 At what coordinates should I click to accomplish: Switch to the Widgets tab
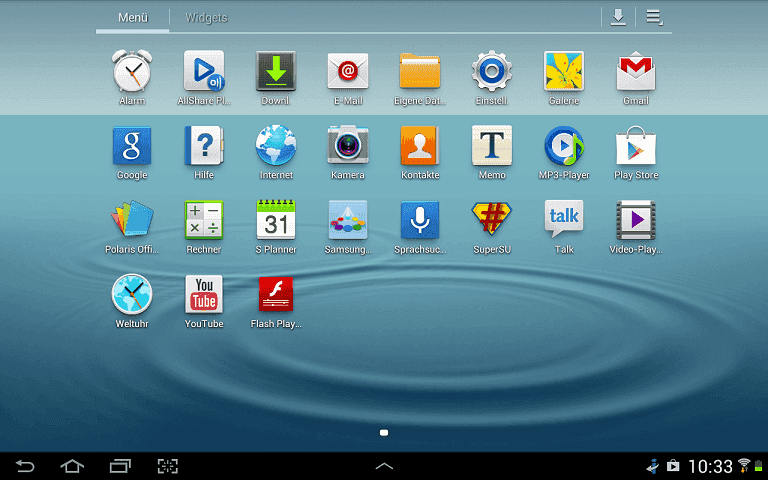(x=206, y=18)
